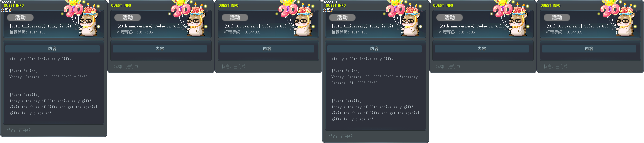The image size is (644, 143).
Task: Select the 活动 badge in the 变更后 quest panel
Action: pyautogui.click(x=342, y=17)
